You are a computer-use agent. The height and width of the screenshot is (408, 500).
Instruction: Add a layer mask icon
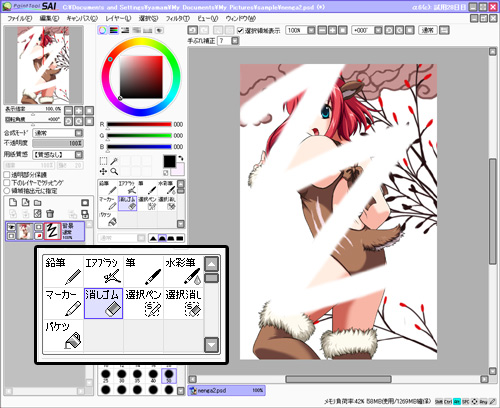point(85,203)
